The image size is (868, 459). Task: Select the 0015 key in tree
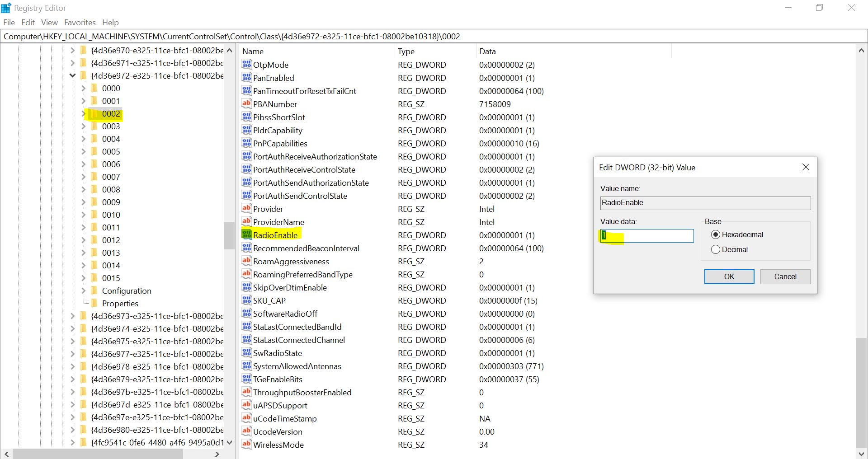(111, 278)
